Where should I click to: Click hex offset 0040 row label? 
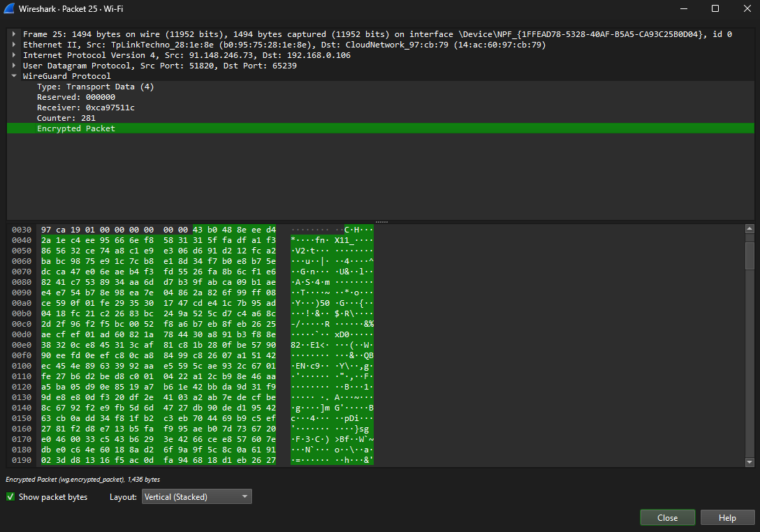pyautogui.click(x=22, y=240)
